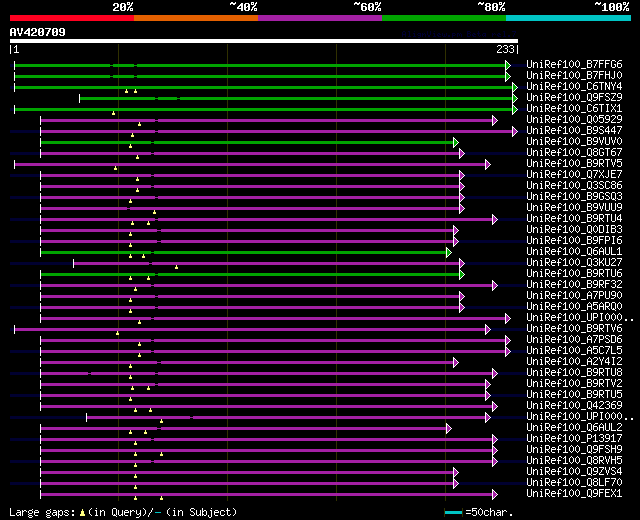This screenshot has width=640, height=520.
Task: Click the green alignment bar for UniRef100_B7FFG6
Action: point(260,65)
